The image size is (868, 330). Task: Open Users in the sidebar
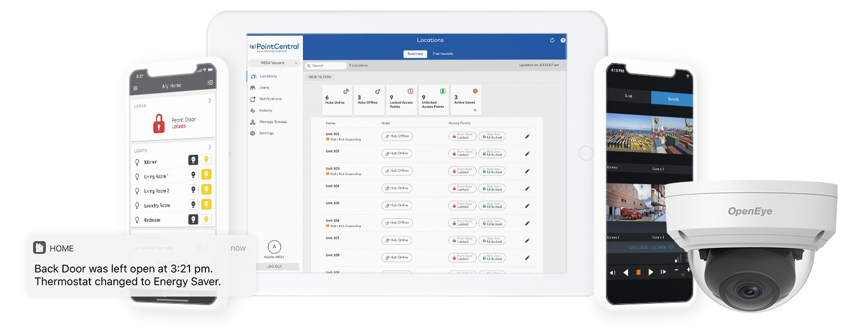click(x=264, y=87)
